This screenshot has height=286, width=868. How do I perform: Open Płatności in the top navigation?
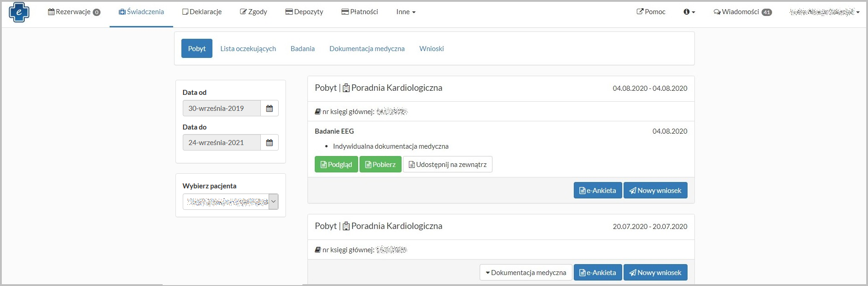coord(360,12)
